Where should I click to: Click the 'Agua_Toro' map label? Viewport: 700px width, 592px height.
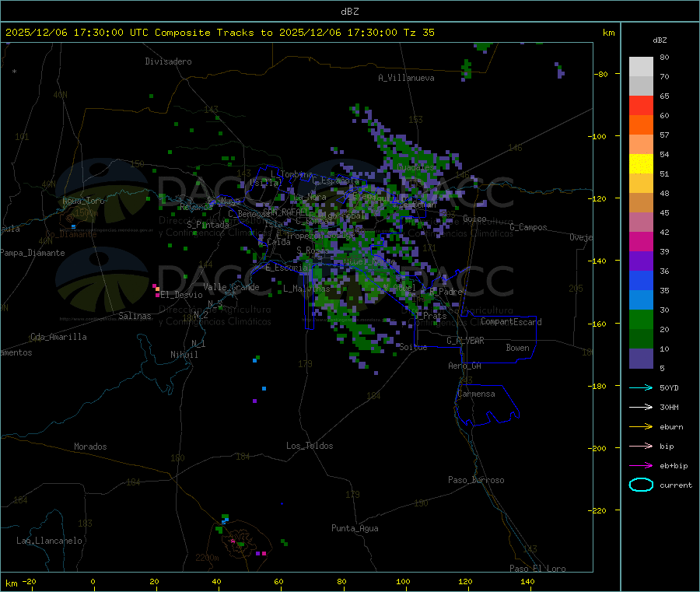click(x=83, y=201)
